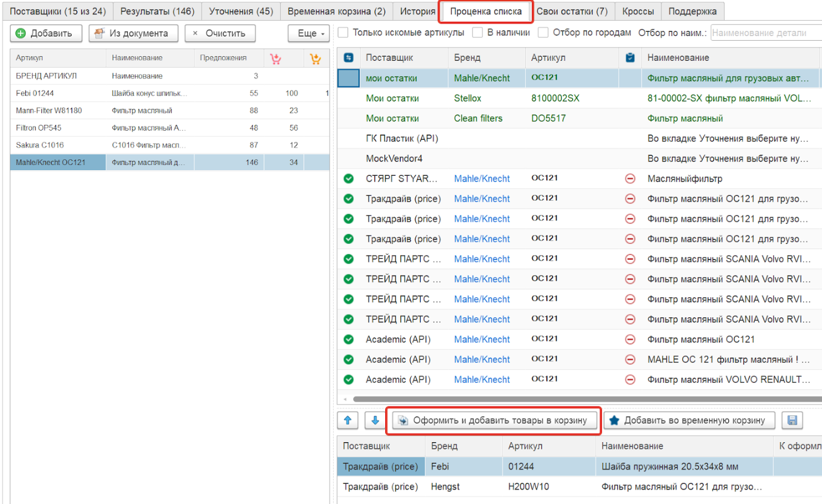Viewport: 822px width, 504px height.
Task: Click the blue swap icon in table header
Action: 349,58
